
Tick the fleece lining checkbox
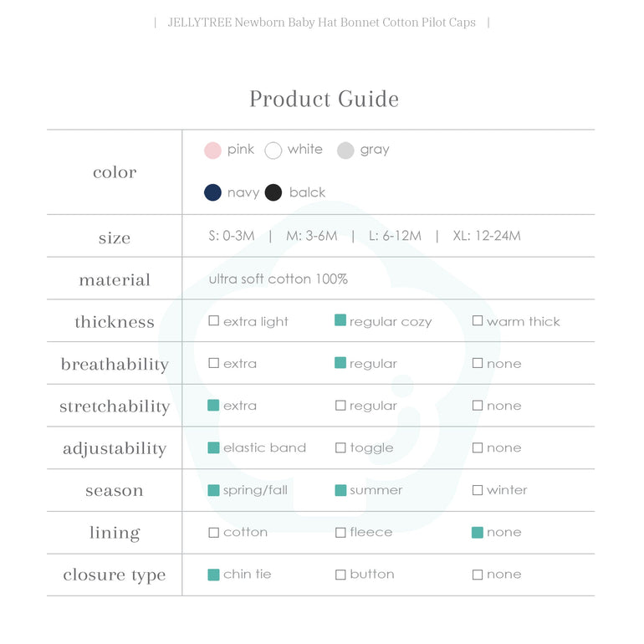(340, 533)
